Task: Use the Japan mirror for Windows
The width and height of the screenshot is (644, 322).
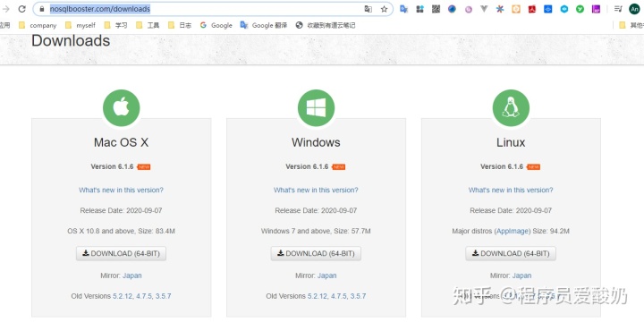Action: [x=327, y=275]
